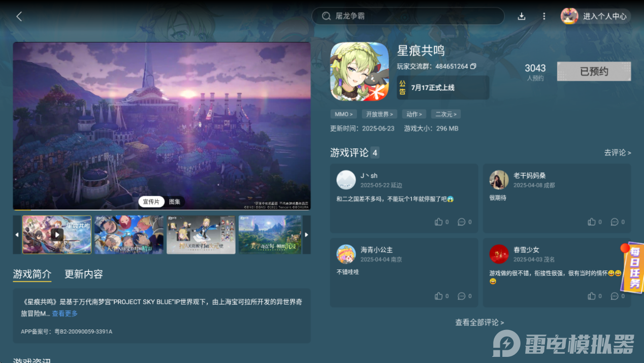Click the right arrow beside media thumbnails

point(307,235)
